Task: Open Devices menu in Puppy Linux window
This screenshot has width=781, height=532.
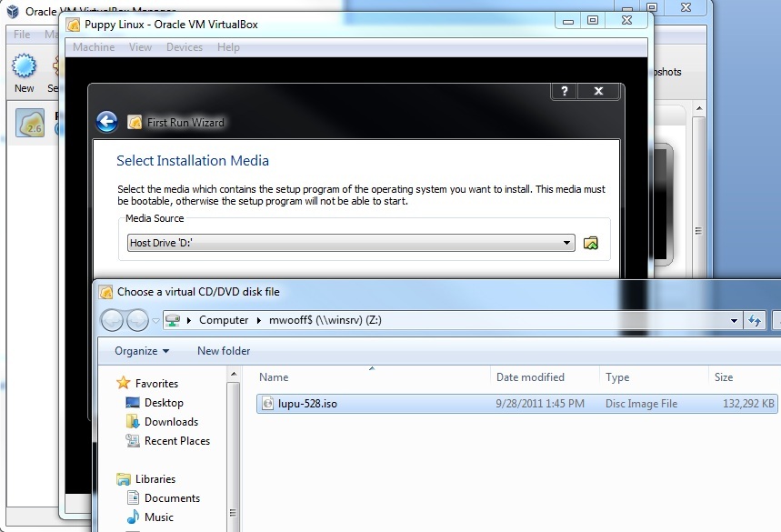Action: pos(185,47)
